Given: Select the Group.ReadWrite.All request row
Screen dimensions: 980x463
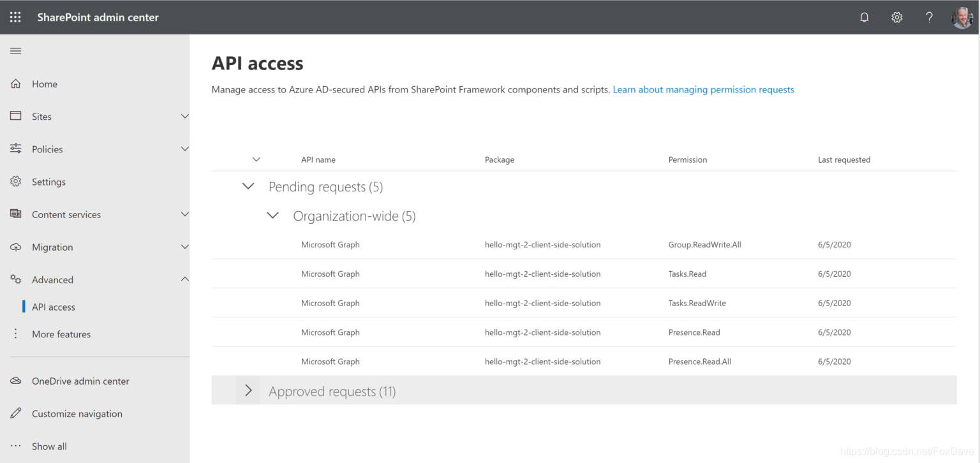Looking at the screenshot, I should click(x=584, y=244).
